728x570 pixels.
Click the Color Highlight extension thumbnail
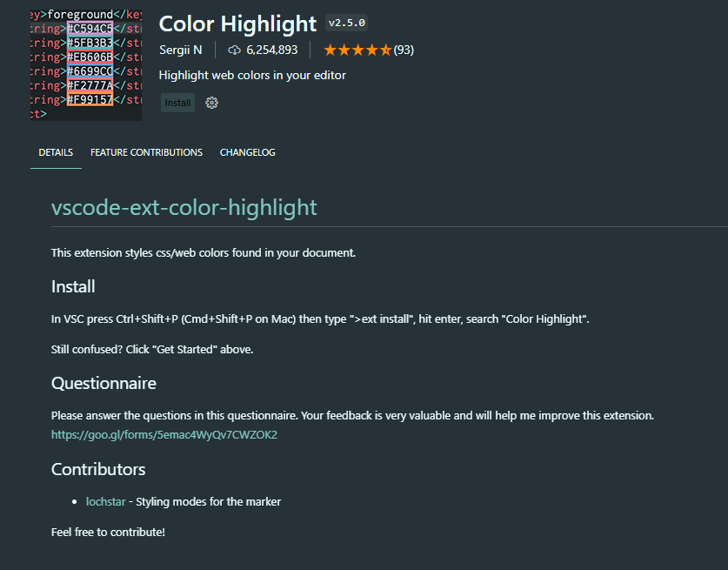86,64
